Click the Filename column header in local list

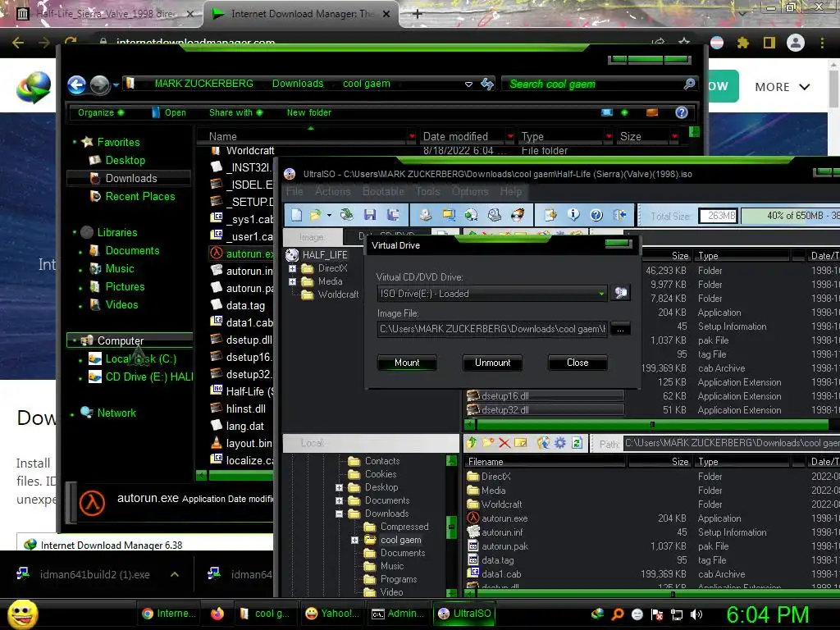click(x=546, y=462)
